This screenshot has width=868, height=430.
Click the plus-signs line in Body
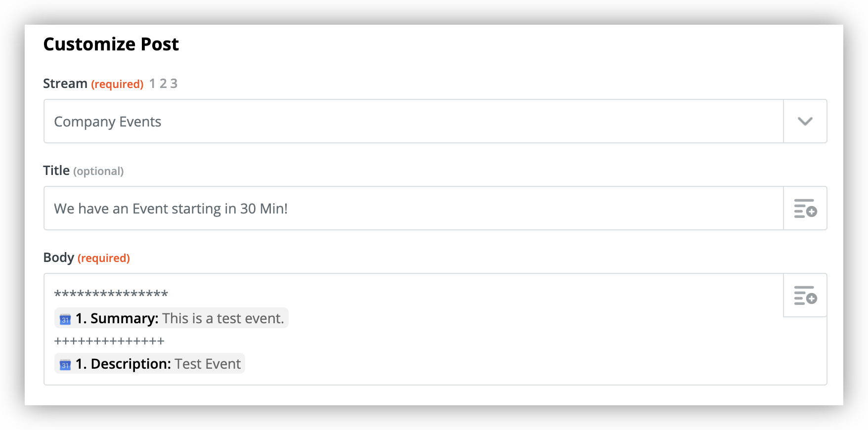(109, 341)
